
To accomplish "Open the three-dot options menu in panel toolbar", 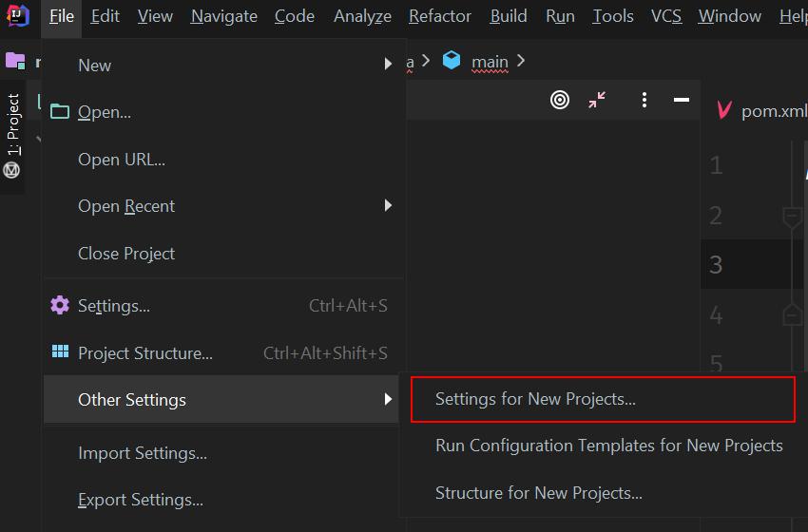I will tap(644, 100).
